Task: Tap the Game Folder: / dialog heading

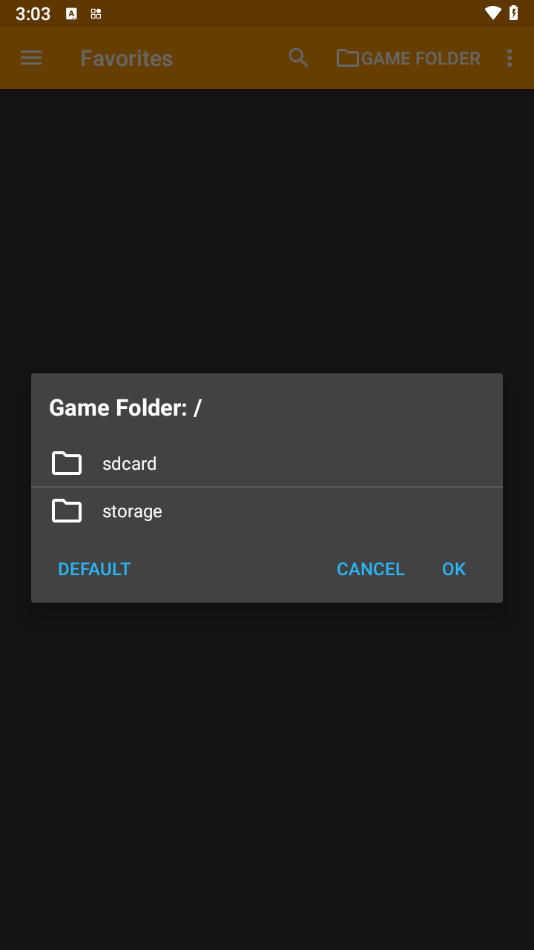Action: tap(125, 408)
